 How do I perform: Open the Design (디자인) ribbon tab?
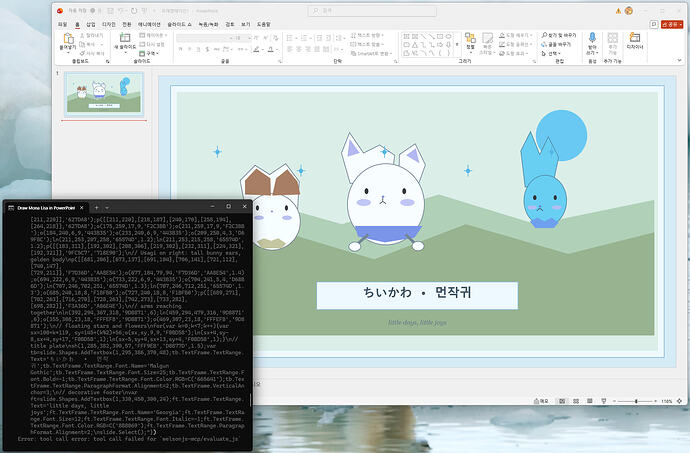pyautogui.click(x=109, y=24)
